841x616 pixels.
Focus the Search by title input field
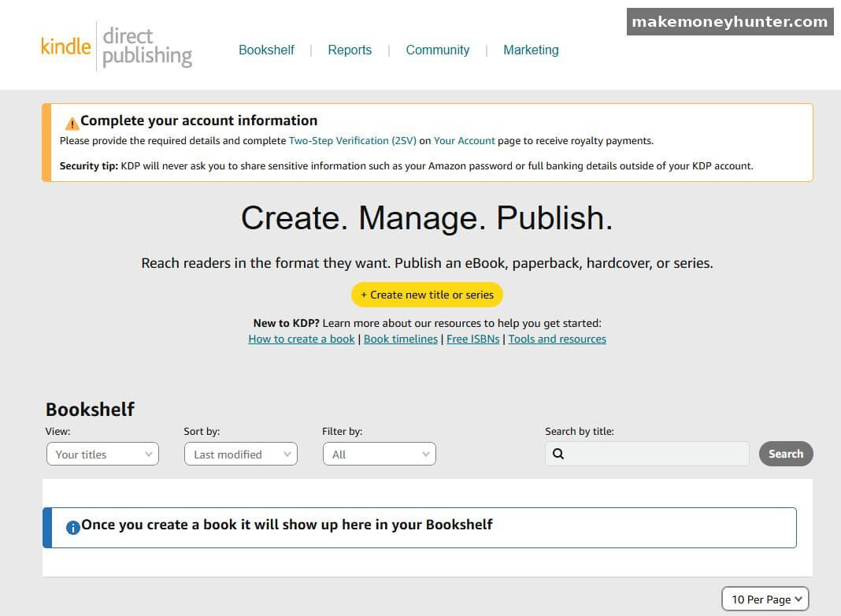point(646,454)
